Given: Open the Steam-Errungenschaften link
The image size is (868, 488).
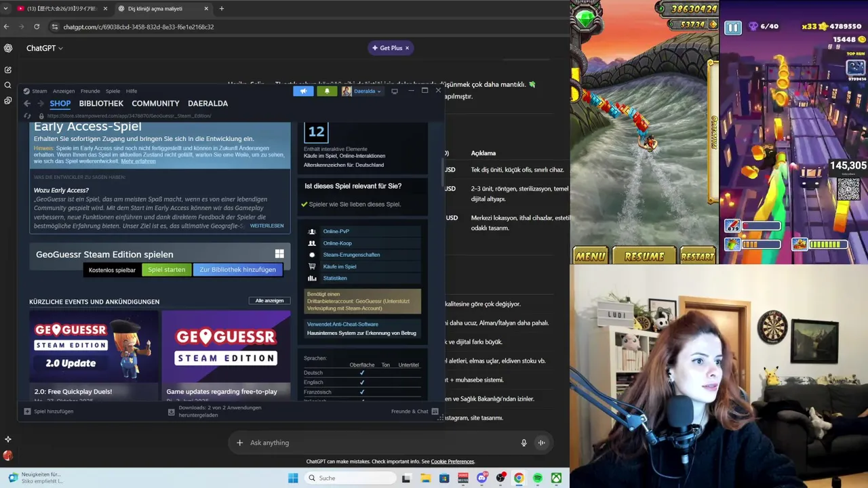Looking at the screenshot, I should (351, 255).
